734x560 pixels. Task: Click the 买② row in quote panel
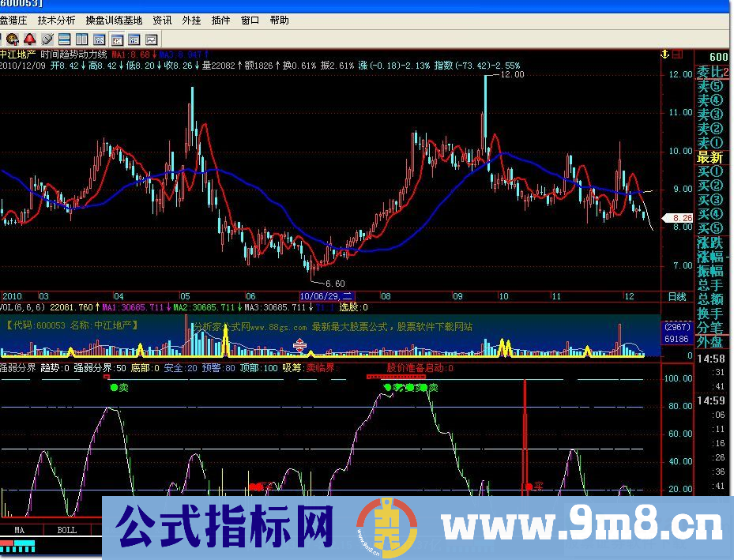710,186
